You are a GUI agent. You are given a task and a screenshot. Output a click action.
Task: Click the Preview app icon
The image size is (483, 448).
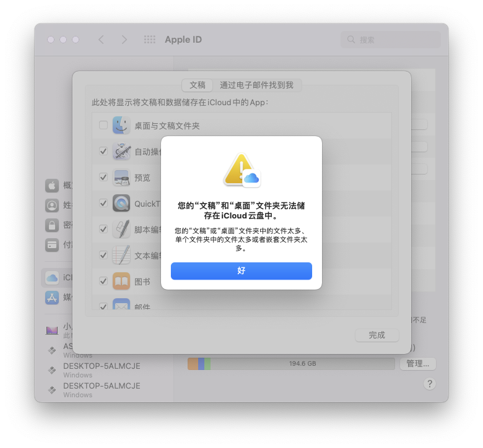point(121,178)
